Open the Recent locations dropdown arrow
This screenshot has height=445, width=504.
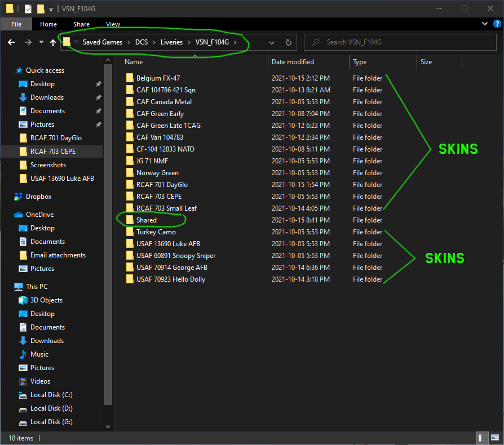(x=41, y=42)
